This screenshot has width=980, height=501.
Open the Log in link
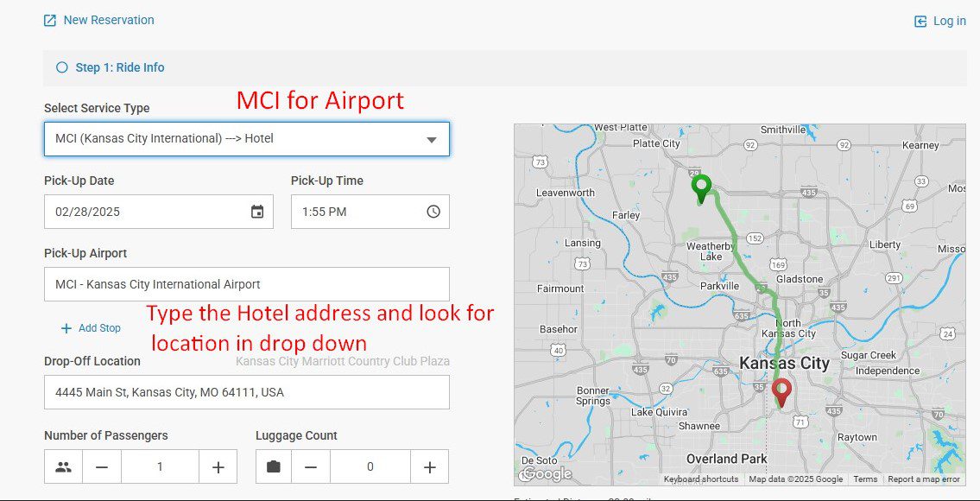[x=950, y=22]
